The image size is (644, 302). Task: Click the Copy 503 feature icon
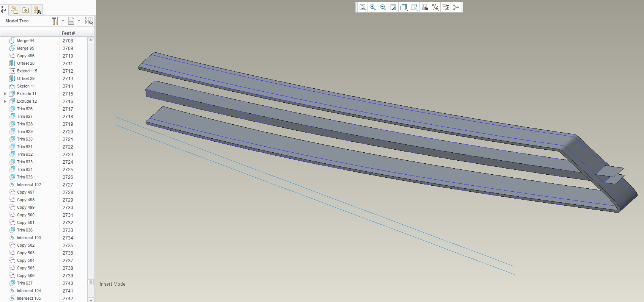click(x=12, y=253)
